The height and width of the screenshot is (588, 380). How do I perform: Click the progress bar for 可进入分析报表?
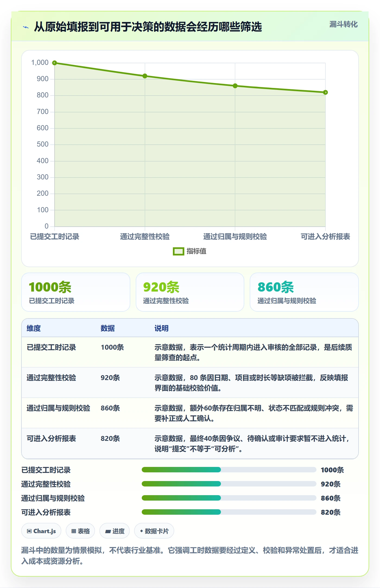click(x=229, y=512)
